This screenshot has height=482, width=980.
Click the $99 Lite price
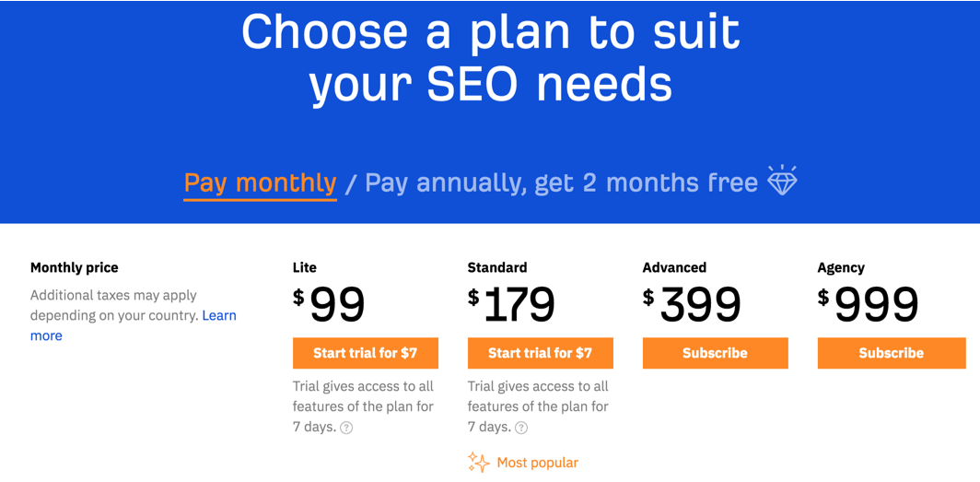[x=329, y=305]
